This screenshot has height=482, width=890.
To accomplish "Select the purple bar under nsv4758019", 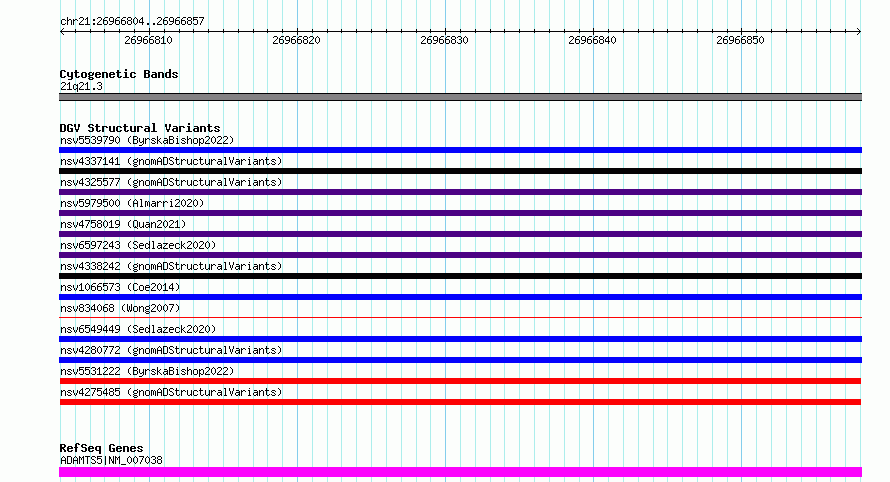I will tap(460, 234).
